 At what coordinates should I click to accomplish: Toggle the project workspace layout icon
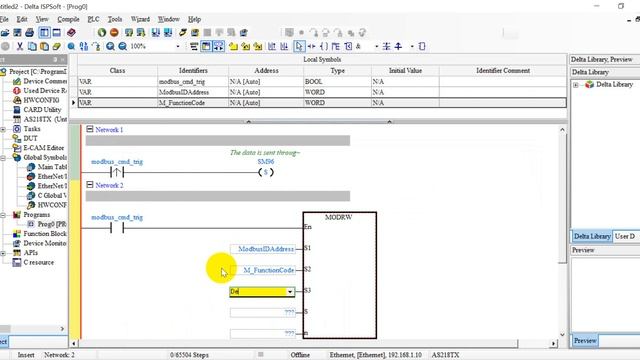(44, 33)
